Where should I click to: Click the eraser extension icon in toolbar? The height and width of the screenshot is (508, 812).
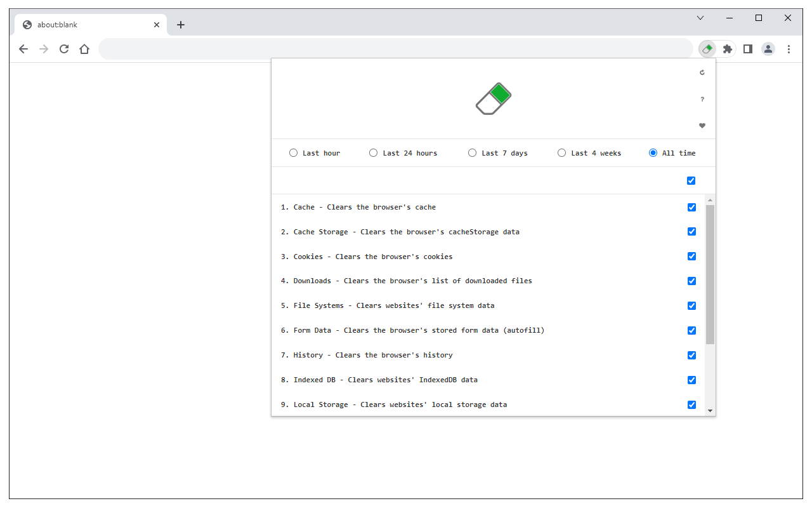[707, 49]
